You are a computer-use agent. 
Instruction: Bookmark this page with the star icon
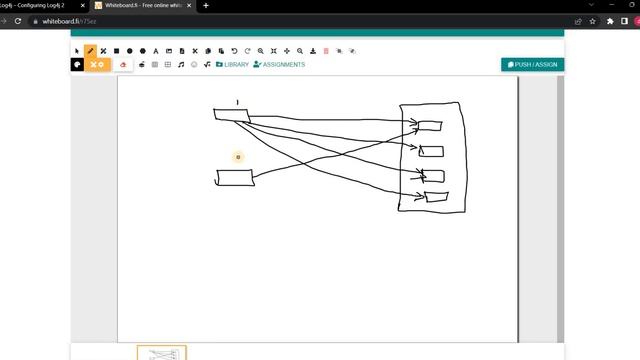(593, 21)
